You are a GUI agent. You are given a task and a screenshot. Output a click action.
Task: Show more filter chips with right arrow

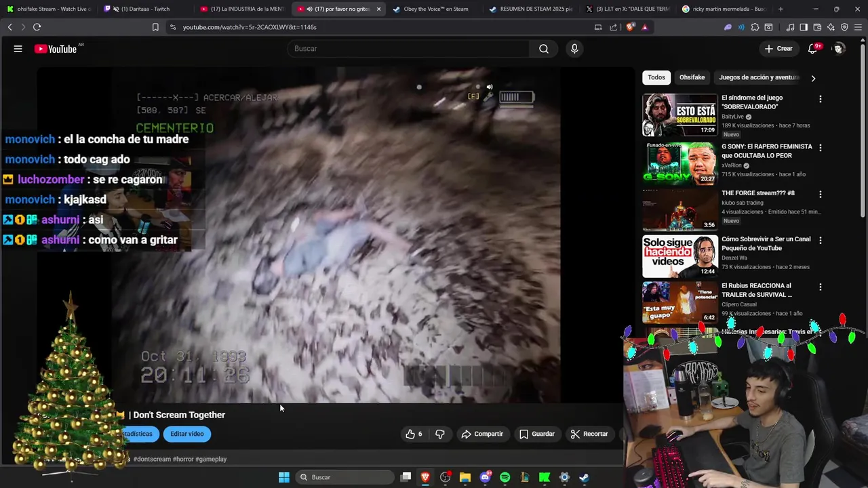tap(813, 78)
